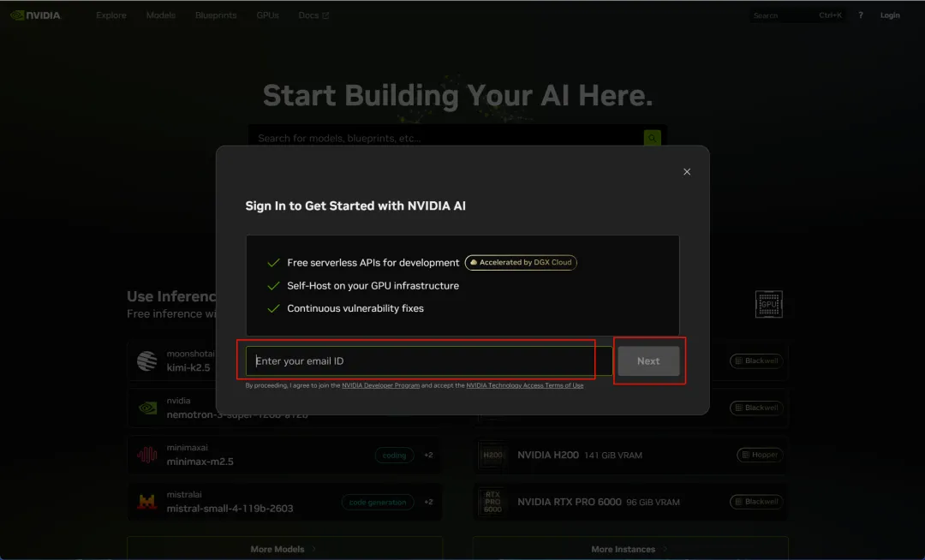Click the Hopper architecture tag

coord(760,455)
